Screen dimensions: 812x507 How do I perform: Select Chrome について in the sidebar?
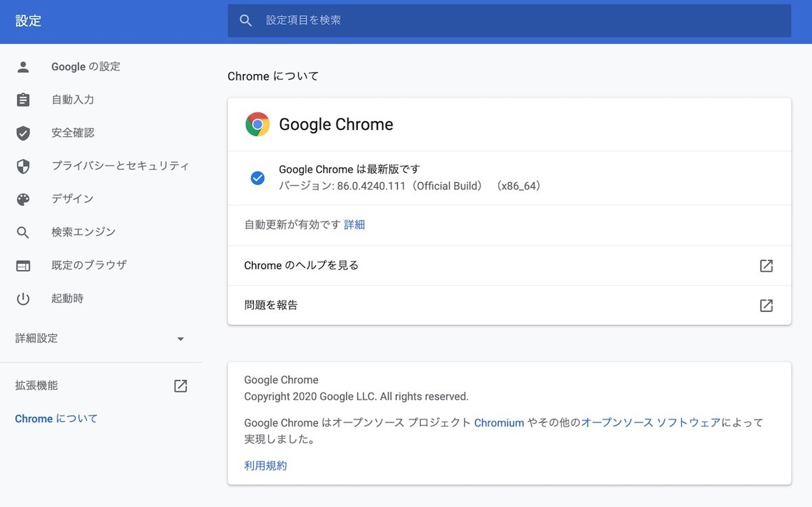coord(56,419)
